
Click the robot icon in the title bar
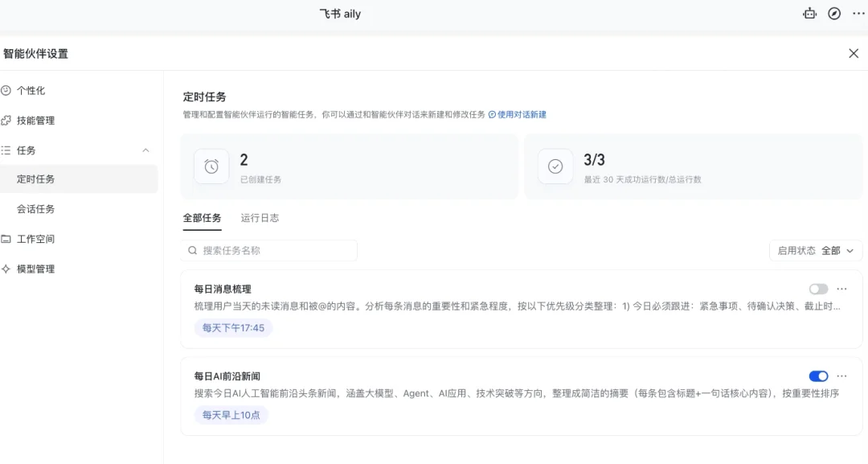pyautogui.click(x=809, y=14)
